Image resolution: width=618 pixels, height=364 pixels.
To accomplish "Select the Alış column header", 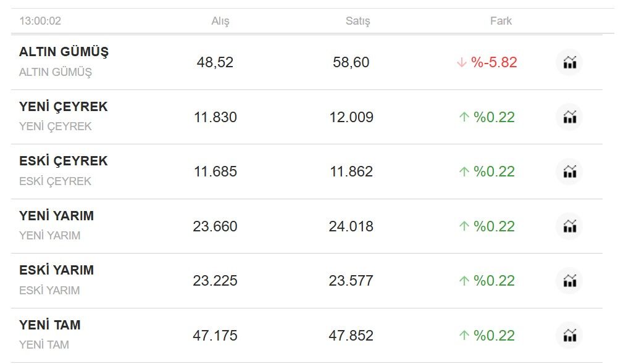I will click(220, 21).
